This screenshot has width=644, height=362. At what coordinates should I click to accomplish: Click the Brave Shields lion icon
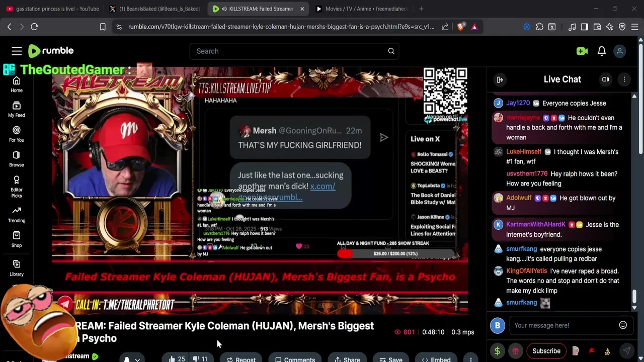tap(461, 27)
